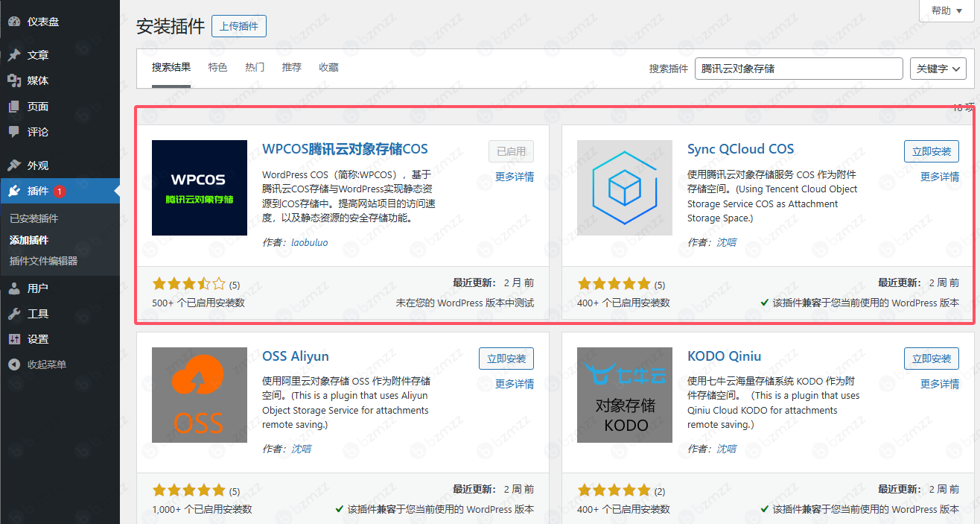Click the dashboard gauge icon
This screenshot has width=980, height=524.
[14, 22]
